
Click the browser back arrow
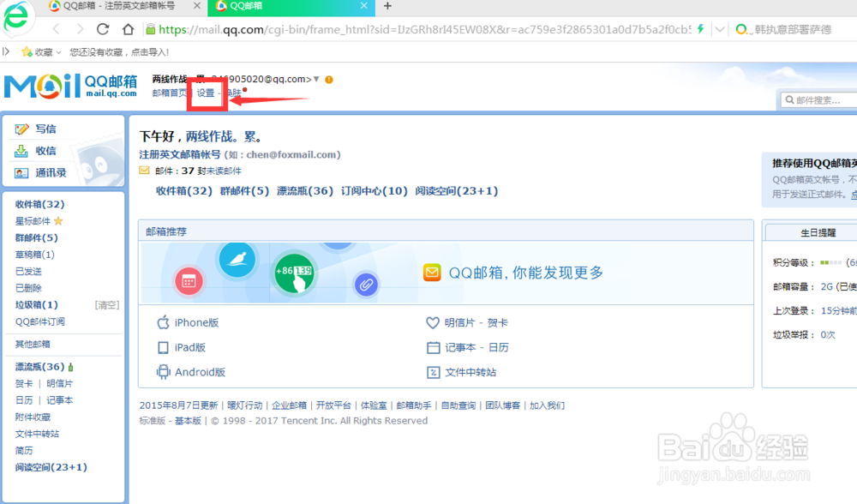click(x=57, y=29)
